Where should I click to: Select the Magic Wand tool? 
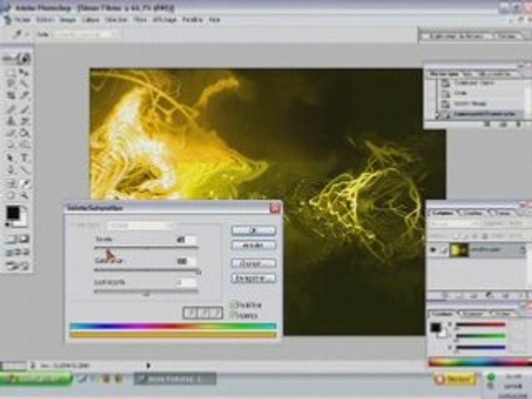pyautogui.click(x=24, y=84)
